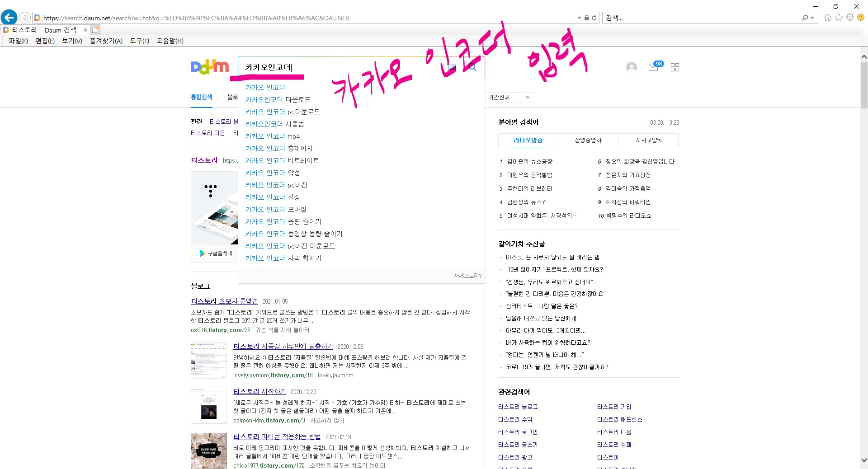Open the 파일(F) menu
Viewport: 868px width, 469px height.
18,41
